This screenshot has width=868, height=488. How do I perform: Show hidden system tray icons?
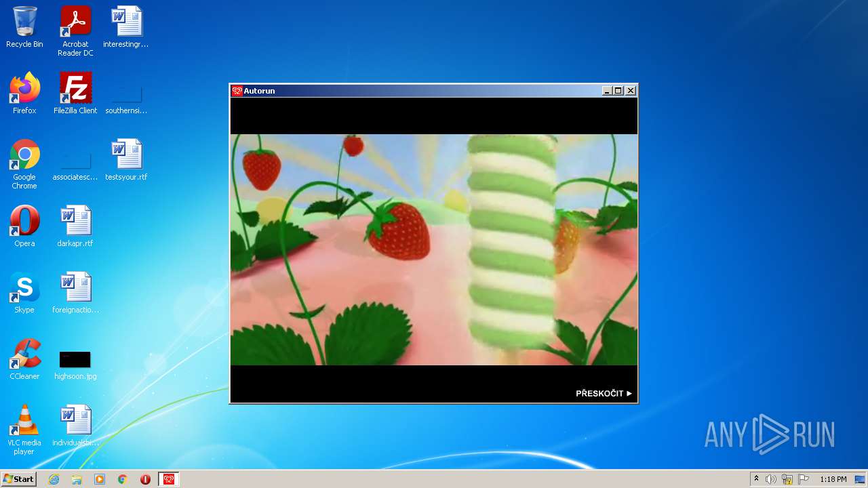click(x=756, y=479)
